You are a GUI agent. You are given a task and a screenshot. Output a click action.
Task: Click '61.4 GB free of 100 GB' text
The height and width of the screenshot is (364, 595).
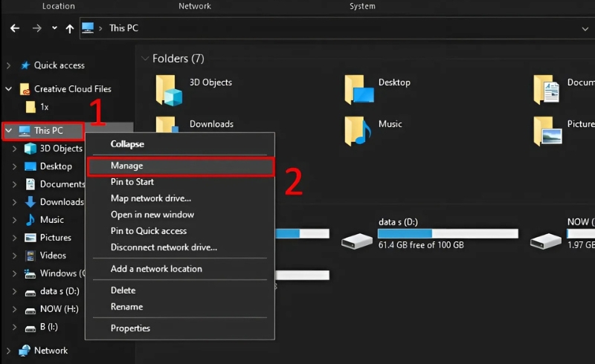[x=421, y=245]
